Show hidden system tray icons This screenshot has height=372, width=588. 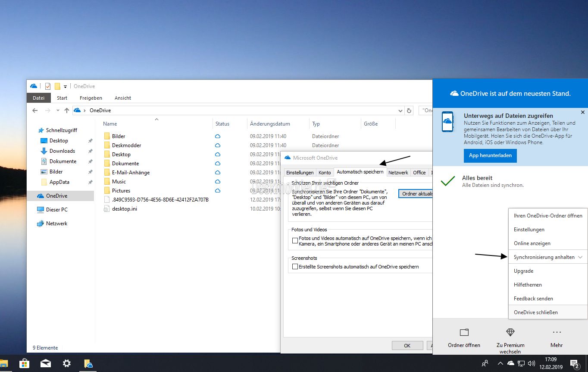[501, 363]
